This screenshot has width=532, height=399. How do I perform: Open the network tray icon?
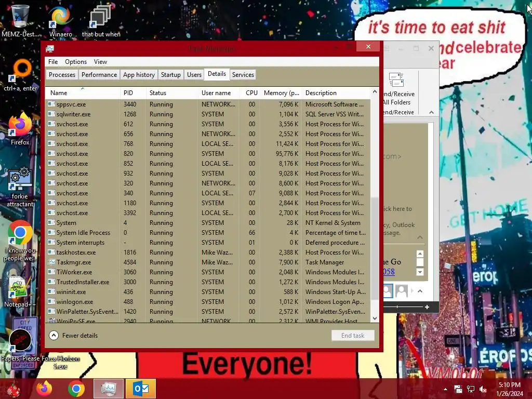(471, 389)
